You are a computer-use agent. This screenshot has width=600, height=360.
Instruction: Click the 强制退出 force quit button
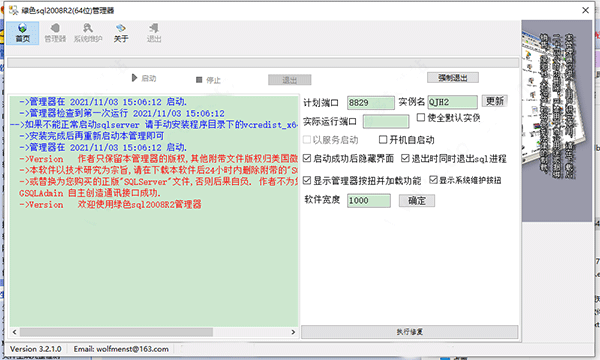coord(453,78)
